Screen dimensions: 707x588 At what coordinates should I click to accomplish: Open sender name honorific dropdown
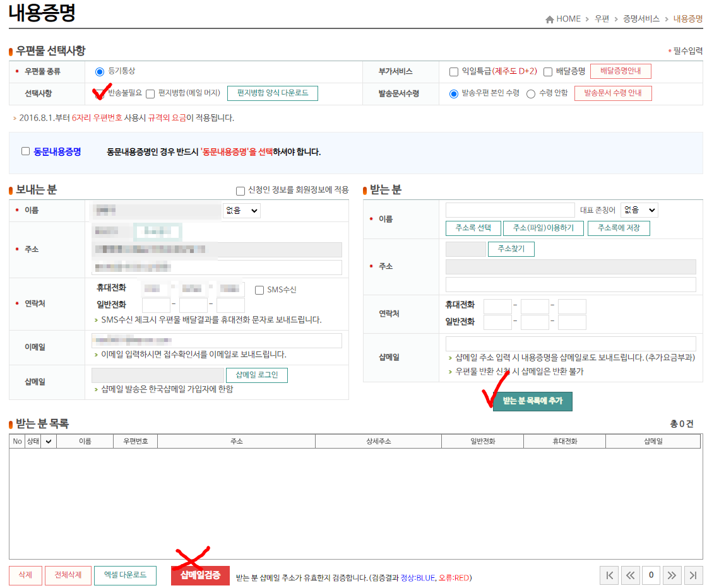click(x=242, y=211)
